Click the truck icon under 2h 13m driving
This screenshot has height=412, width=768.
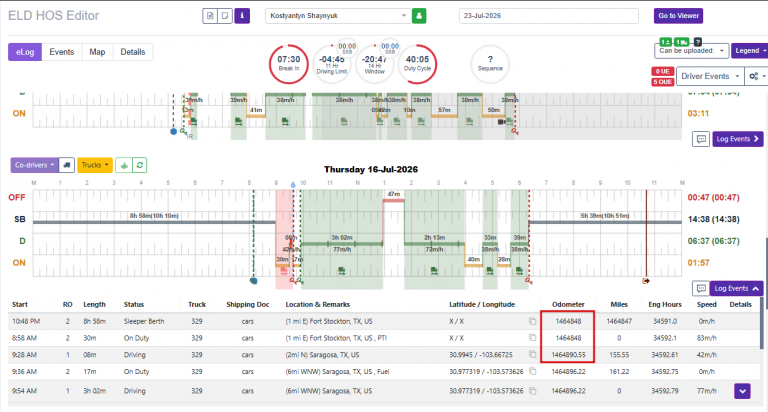pyautogui.click(x=433, y=270)
